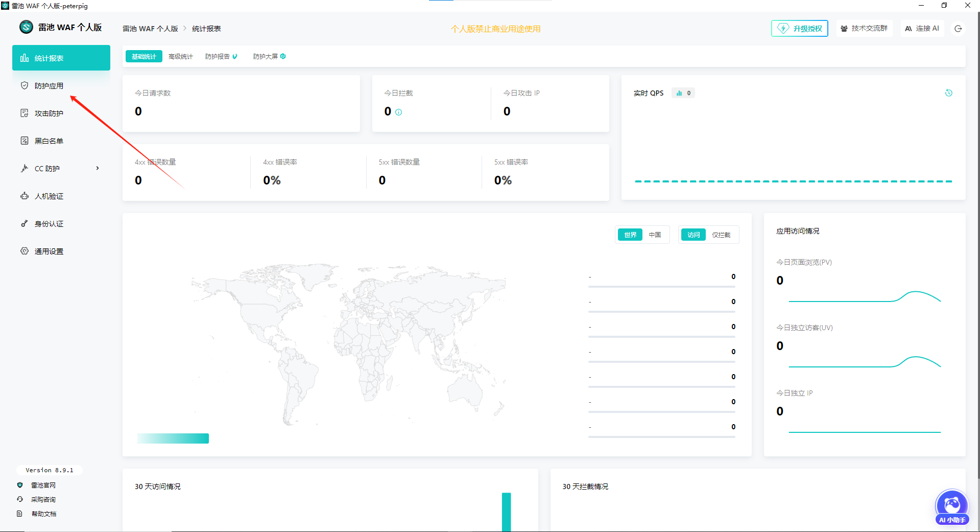Open 通用设置 in the sidebar

[61, 251]
